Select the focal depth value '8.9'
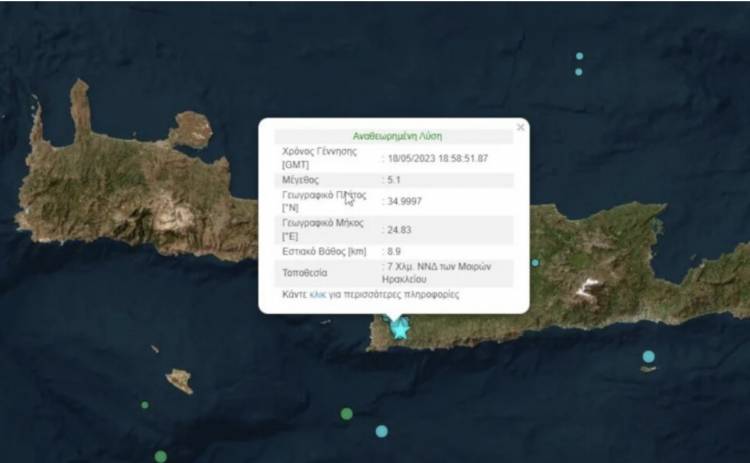This screenshot has width=750, height=463. pos(394,251)
